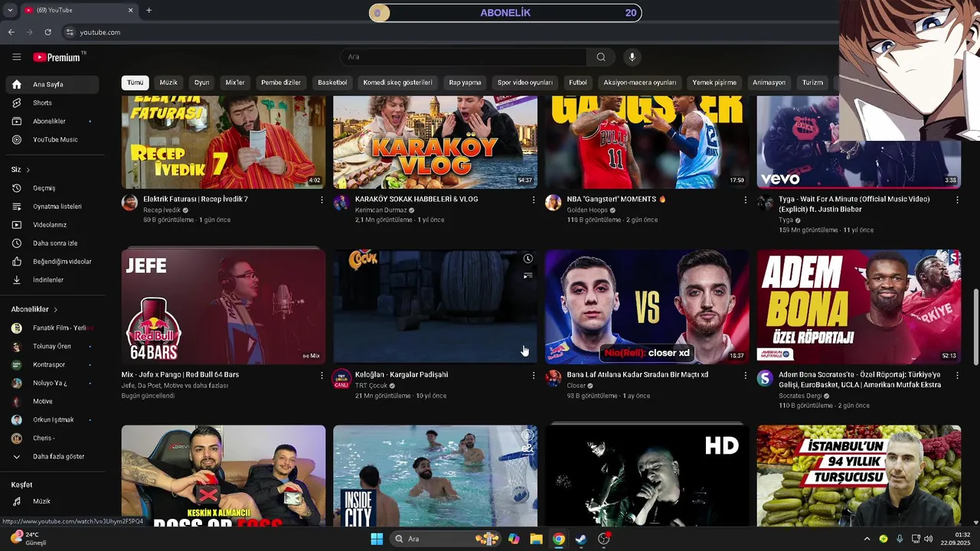Show hidden system tray icons chevron
Screen dimensions: 980x551
[x=867, y=539]
